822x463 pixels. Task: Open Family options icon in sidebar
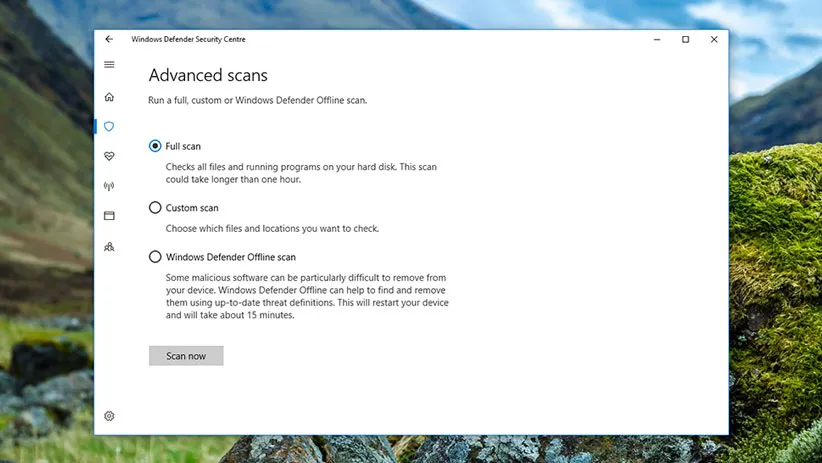[109, 246]
